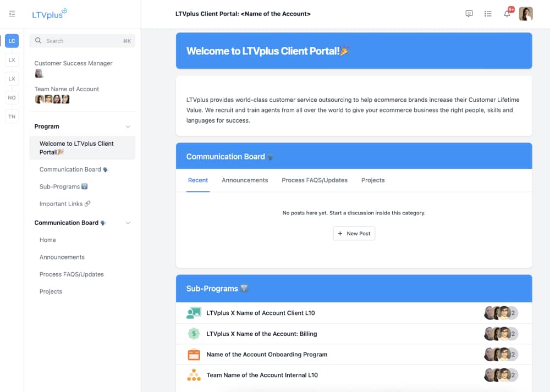This screenshot has height=392, width=550.
Task: Select the LC workspace badge
Action: [x=12, y=41]
